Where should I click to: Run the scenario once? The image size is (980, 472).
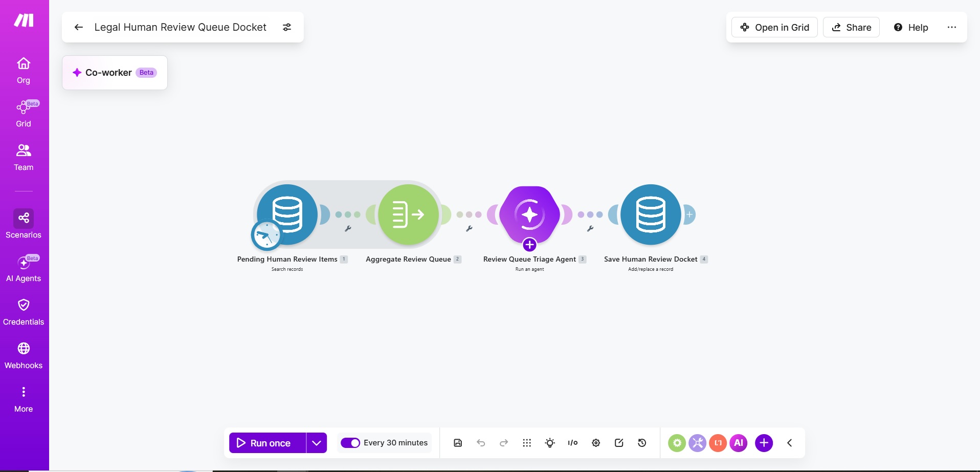tap(268, 443)
